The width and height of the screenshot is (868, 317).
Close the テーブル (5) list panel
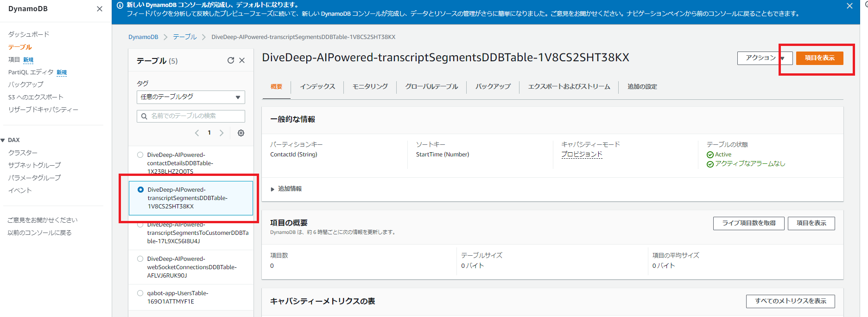242,60
